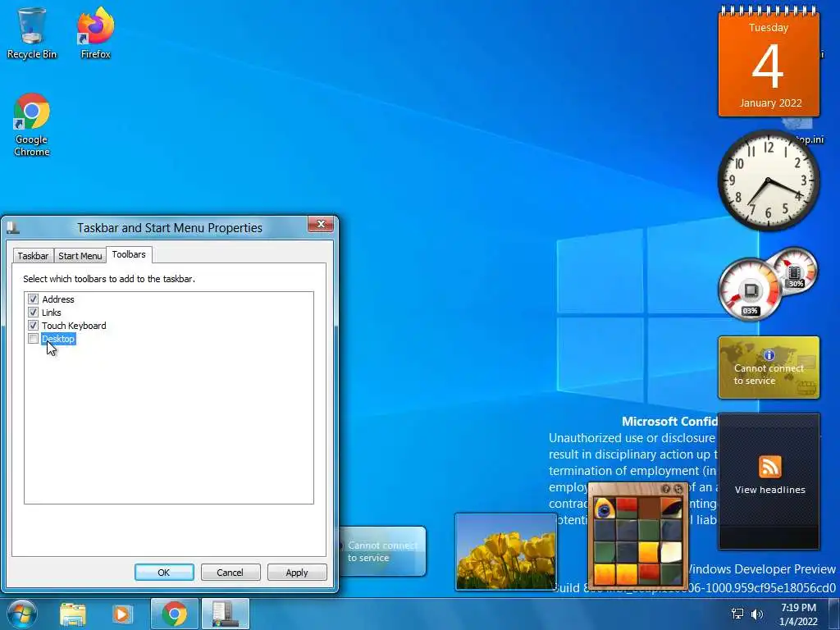Open the Firefox desktop shortcut
The width and height of the screenshot is (840, 630).
point(95,33)
